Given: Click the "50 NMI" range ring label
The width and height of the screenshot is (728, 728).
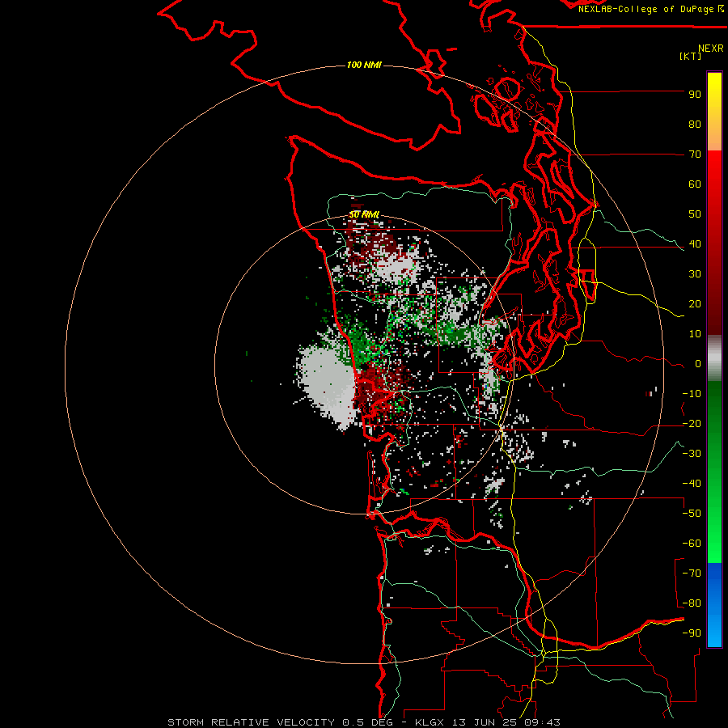Looking at the screenshot, I should tap(364, 214).
